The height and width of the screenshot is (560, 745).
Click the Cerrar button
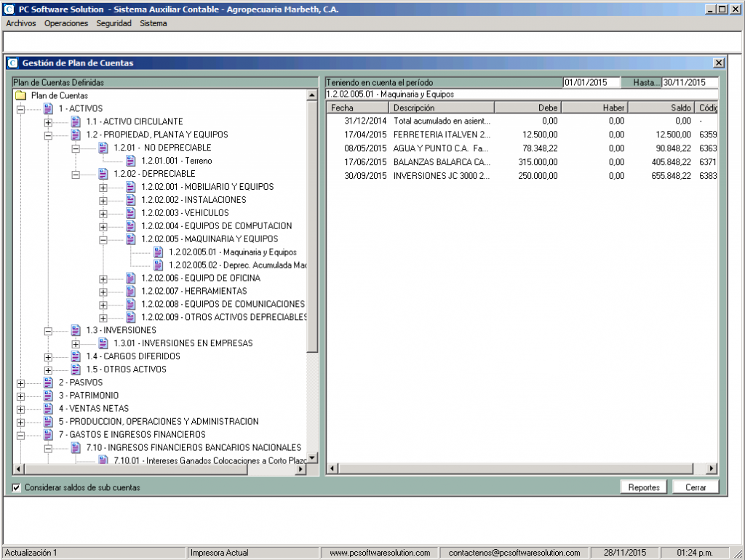[695, 487]
